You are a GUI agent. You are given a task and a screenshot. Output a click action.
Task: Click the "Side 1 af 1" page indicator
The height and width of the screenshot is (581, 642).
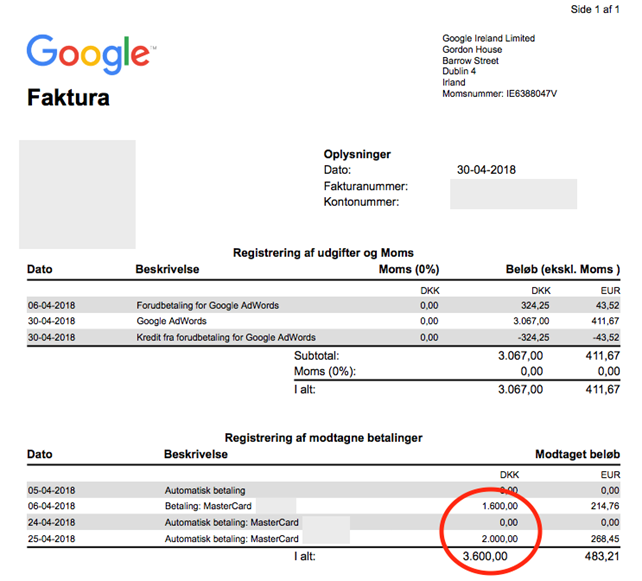click(595, 9)
